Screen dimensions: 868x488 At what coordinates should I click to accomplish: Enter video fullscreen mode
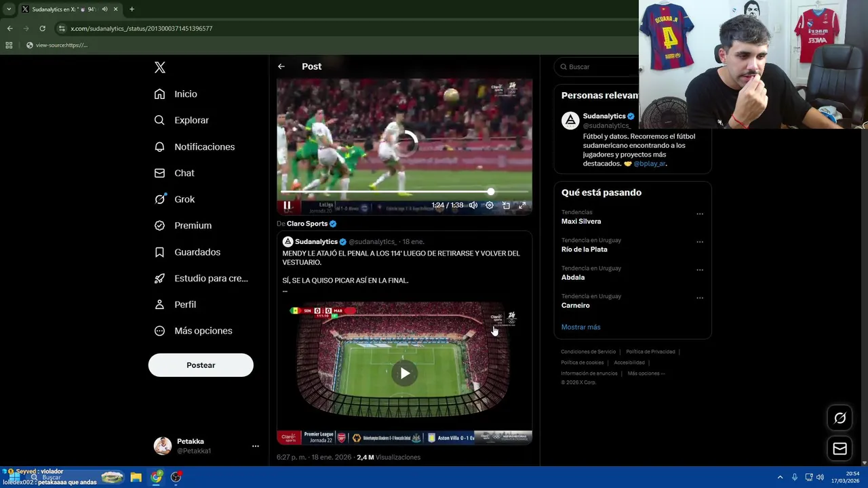pyautogui.click(x=522, y=205)
